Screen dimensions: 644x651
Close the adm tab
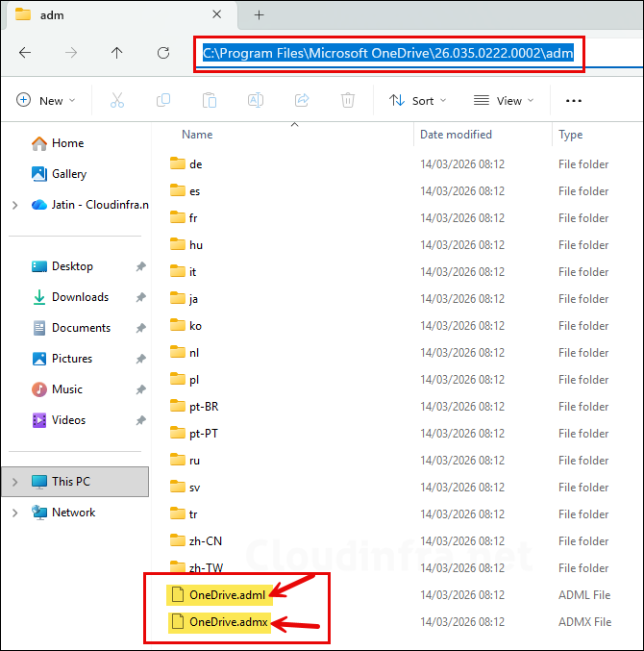pyautogui.click(x=216, y=14)
